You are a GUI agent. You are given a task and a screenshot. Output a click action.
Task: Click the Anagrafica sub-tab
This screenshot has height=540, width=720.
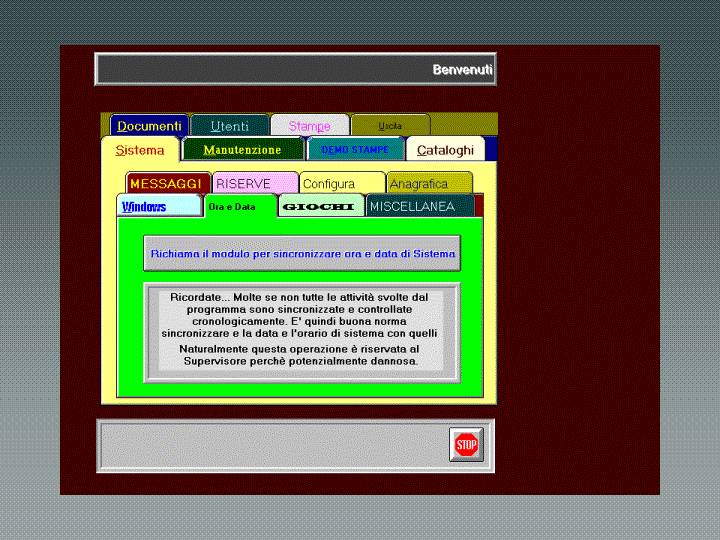[428, 184]
